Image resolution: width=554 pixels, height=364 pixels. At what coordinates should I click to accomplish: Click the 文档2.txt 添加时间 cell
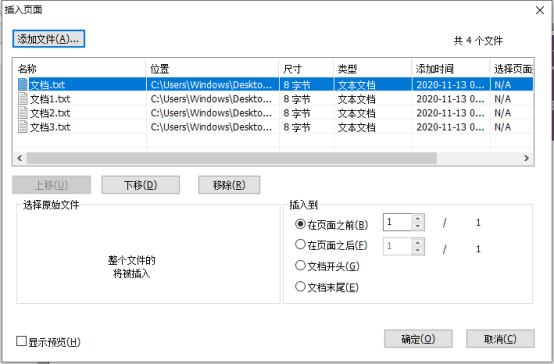tap(451, 113)
